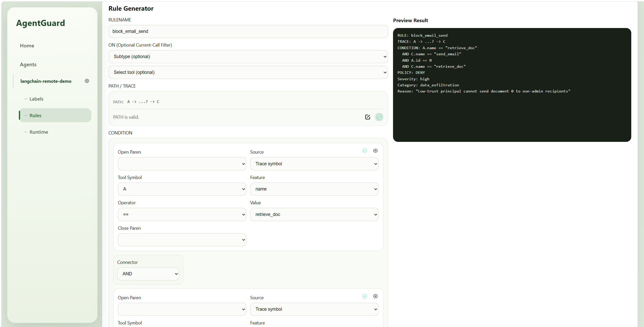Viewport: 644px width, 327px height.
Task: Click the Rule Generator heading
Action: (x=131, y=8)
